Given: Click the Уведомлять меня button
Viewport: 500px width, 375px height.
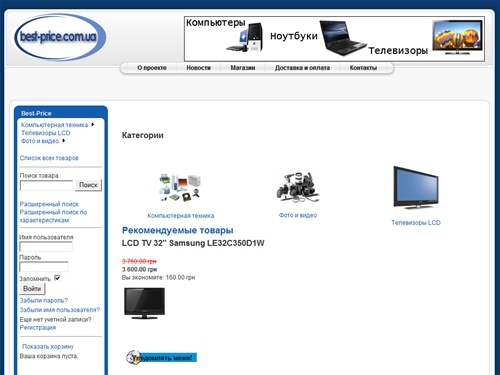Looking at the screenshot, I should click(162, 357).
